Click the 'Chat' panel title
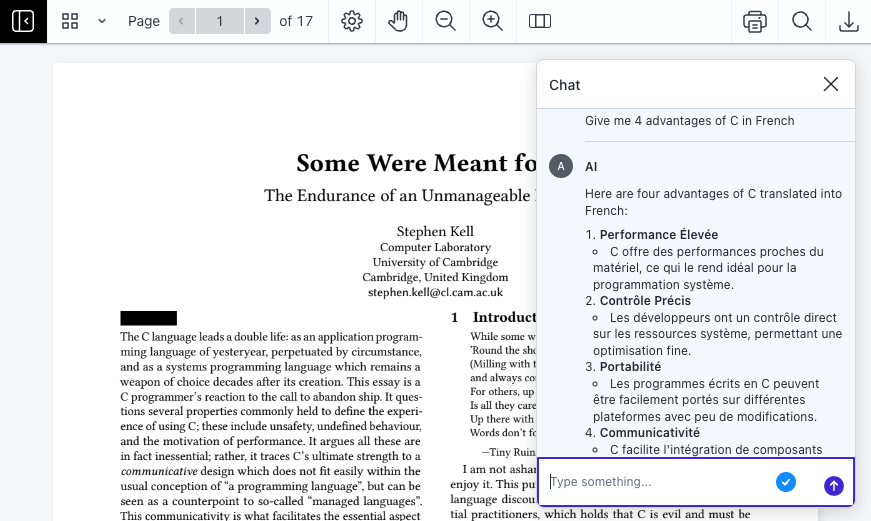This screenshot has height=521, width=871. (564, 85)
